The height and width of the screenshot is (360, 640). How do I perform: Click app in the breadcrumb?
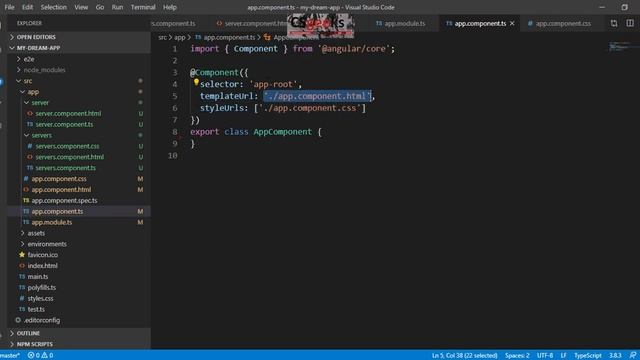(x=180, y=38)
